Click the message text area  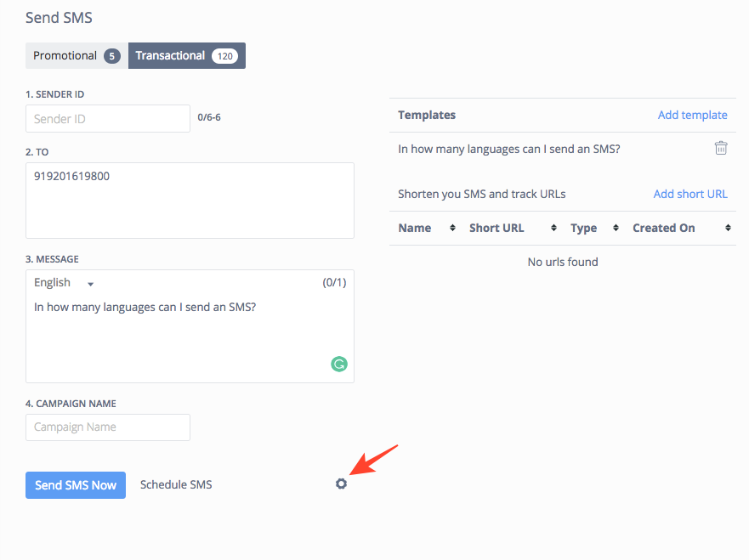190,334
